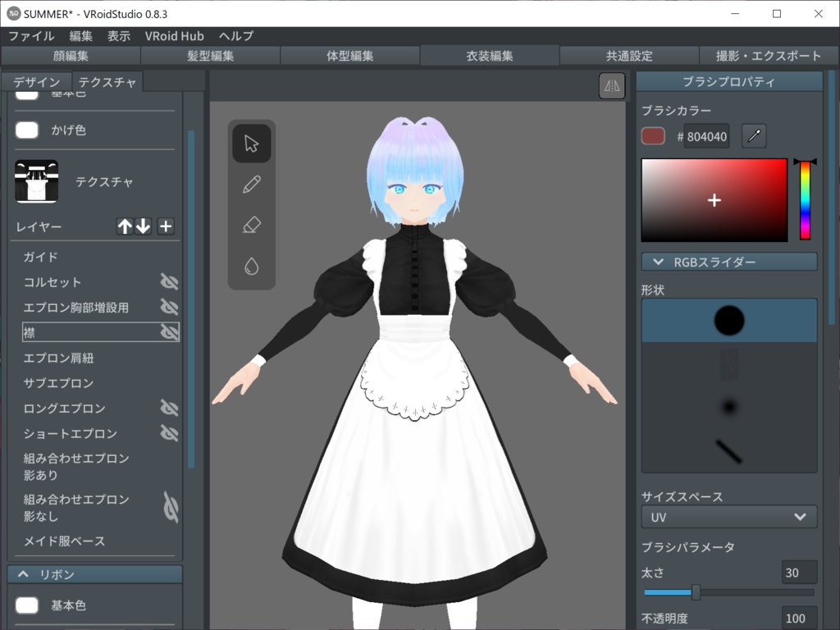Add a new layer with the plus icon
840x630 pixels.
[x=165, y=226]
